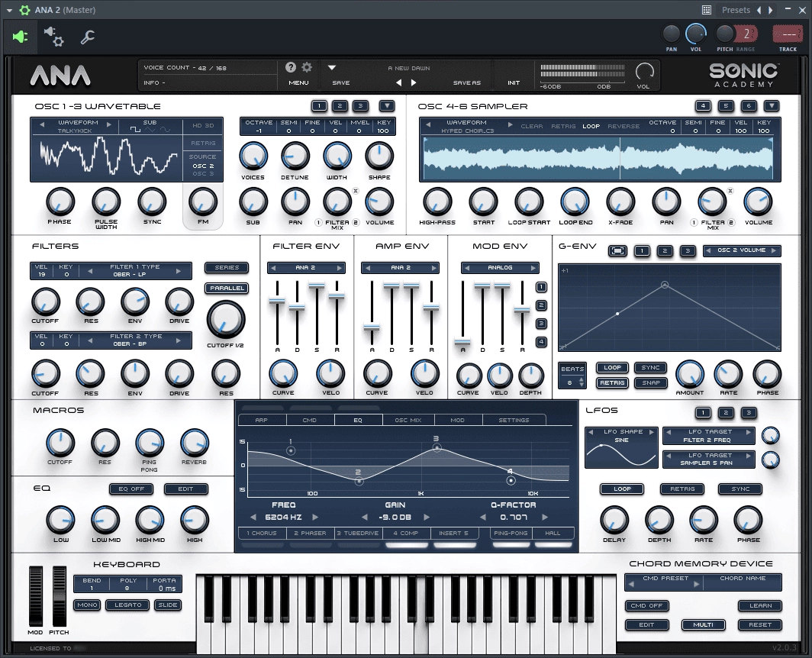Click the next Filter 1 type arrow
Image resolution: width=812 pixels, height=658 pixels.
click(x=179, y=270)
